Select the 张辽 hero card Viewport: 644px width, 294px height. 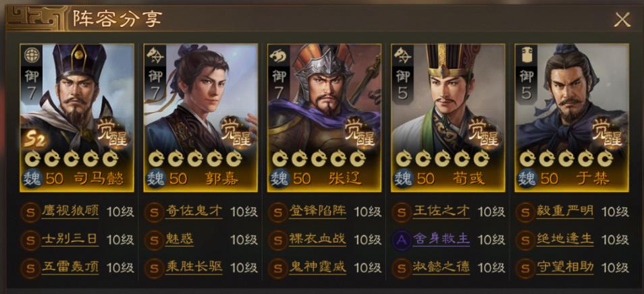point(324,118)
